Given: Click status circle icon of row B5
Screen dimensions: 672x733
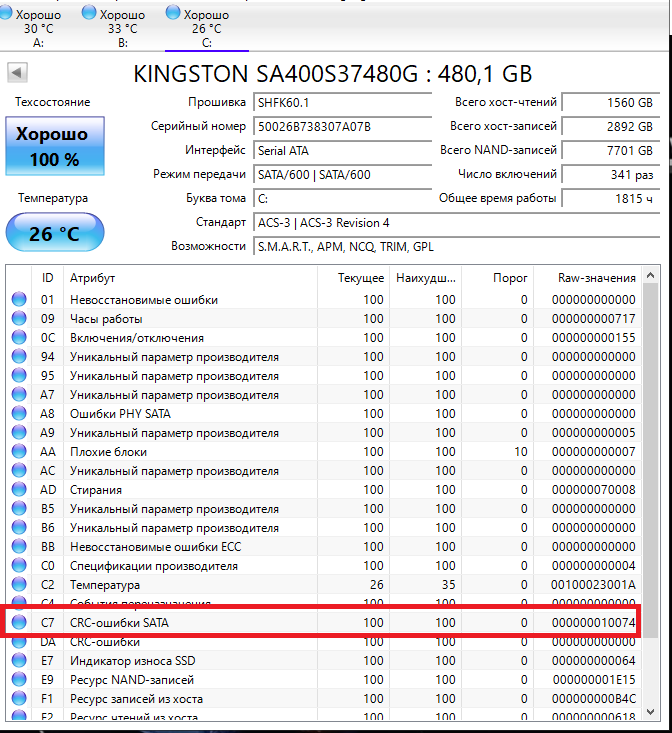Looking at the screenshot, I should point(19,509).
